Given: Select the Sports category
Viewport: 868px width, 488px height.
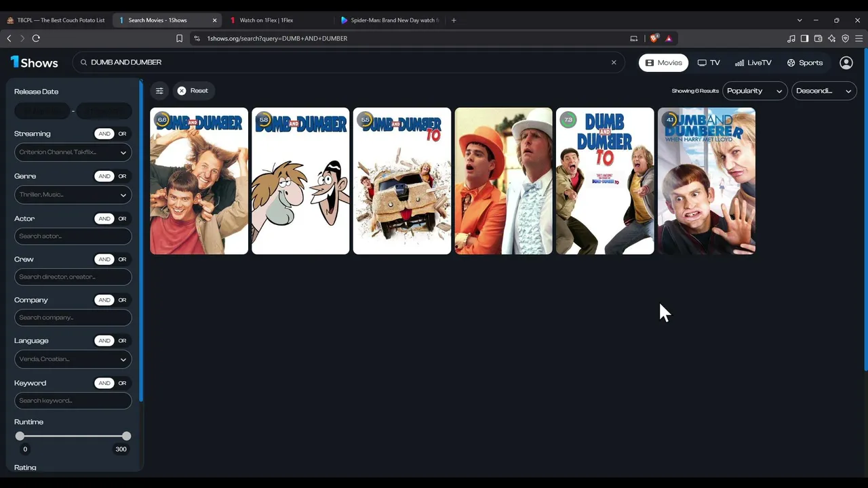Looking at the screenshot, I should (805, 63).
